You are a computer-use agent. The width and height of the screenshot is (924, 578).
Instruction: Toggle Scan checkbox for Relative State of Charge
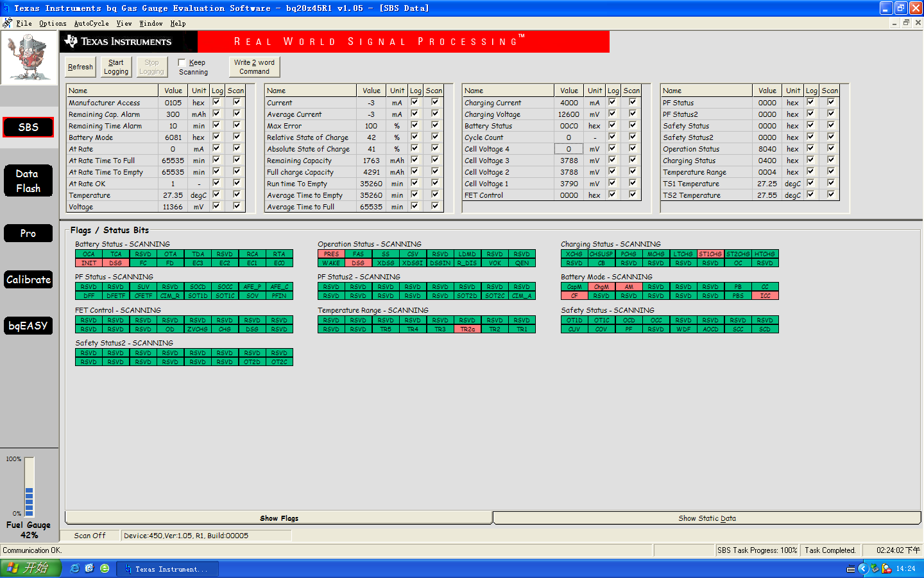tap(435, 137)
